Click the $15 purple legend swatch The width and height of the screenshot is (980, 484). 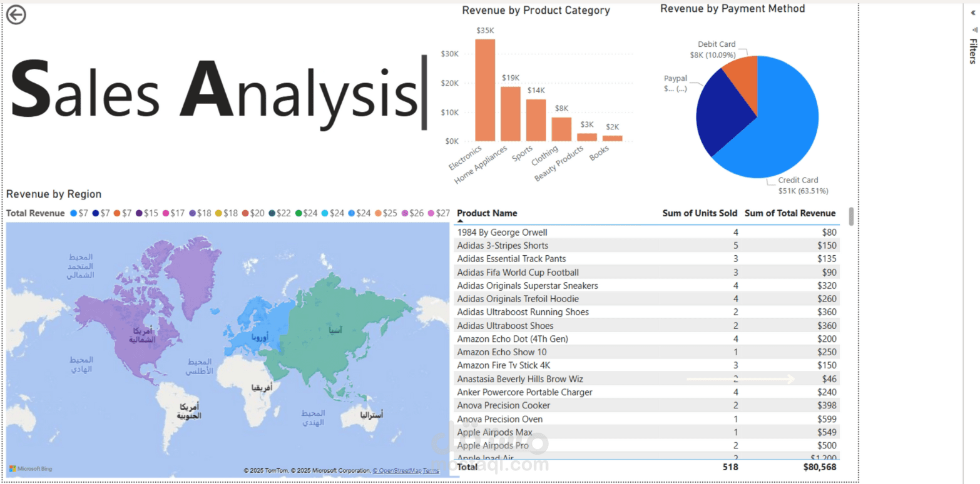[x=139, y=213]
